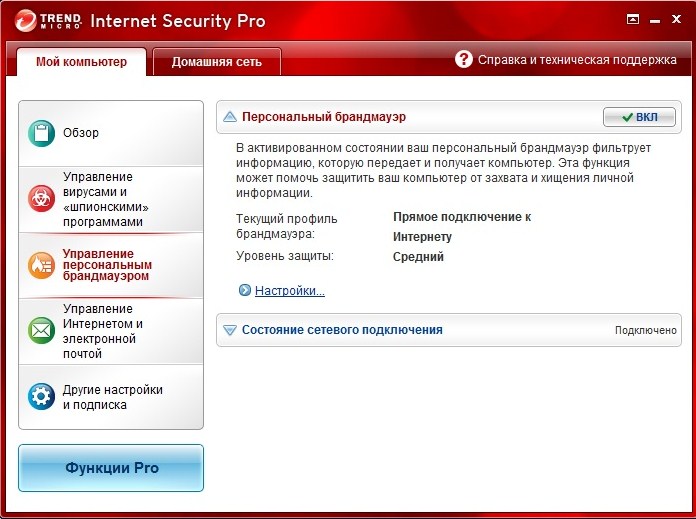
Task: Click the Overview clipboard icon
Action: click(41, 133)
